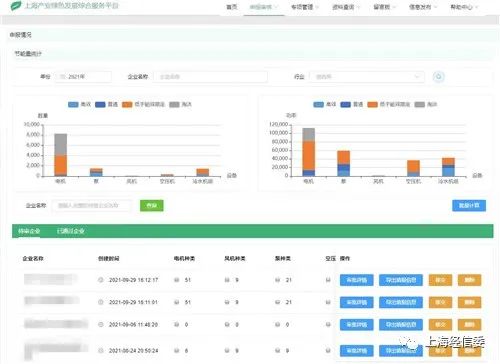Click the 泵 bar in the right chart
Screen dimensions: 500x364
coord(344,163)
